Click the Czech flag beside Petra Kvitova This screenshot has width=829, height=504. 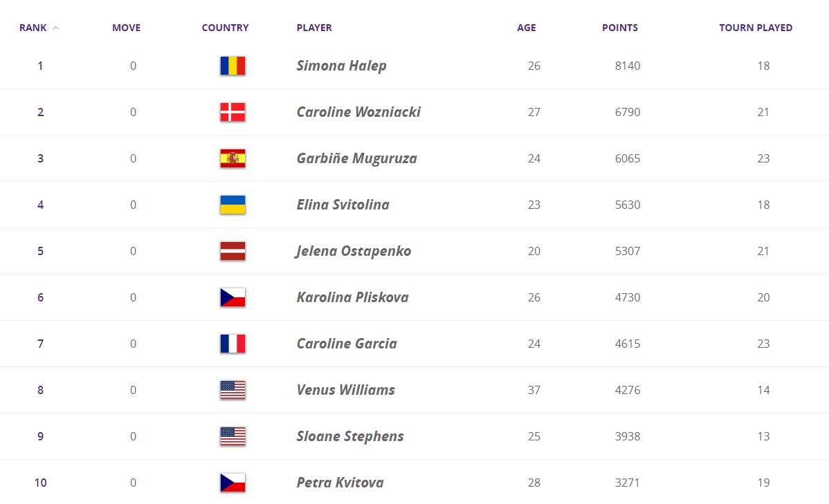click(x=233, y=483)
